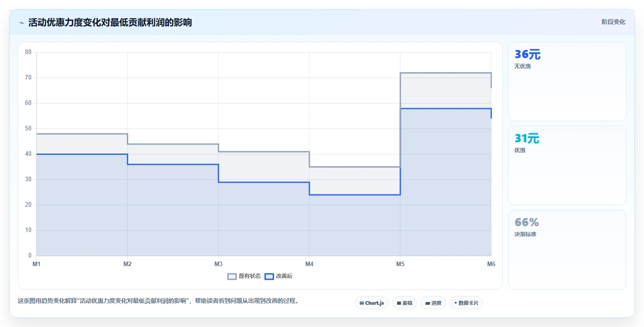The height and width of the screenshot is (327, 644).
Task: Select the 表格 tag
Action: coord(404,303)
